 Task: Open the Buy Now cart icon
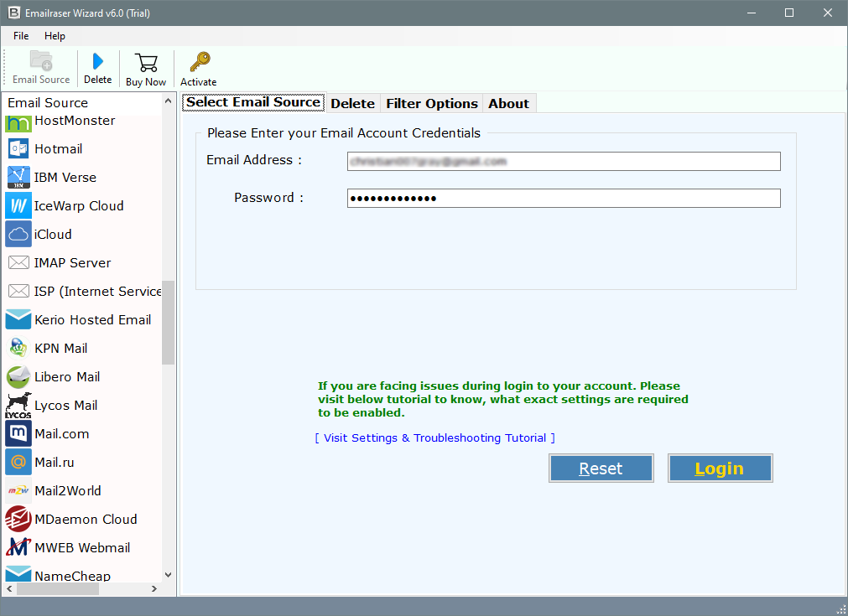tap(146, 63)
